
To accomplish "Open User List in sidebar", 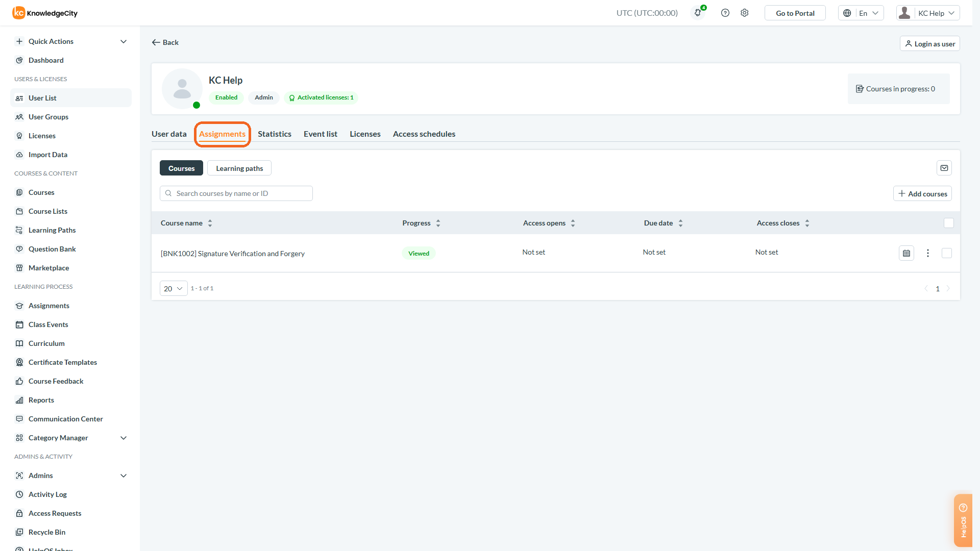I will point(71,98).
